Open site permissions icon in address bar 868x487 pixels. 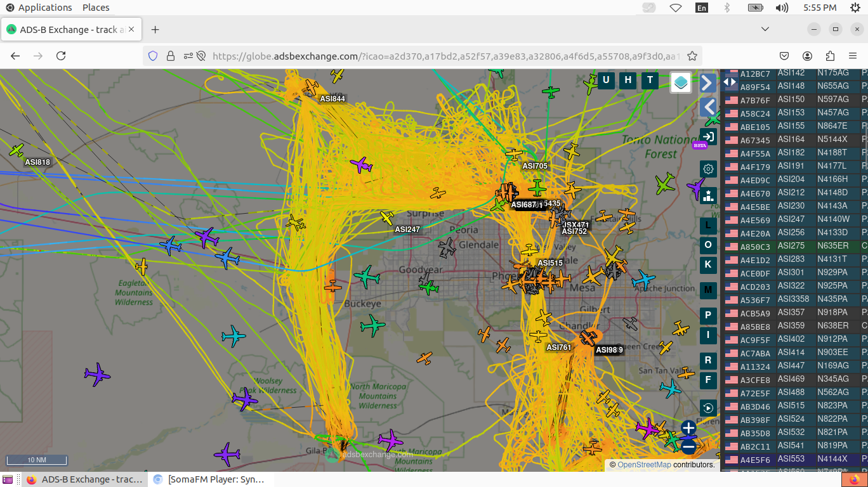(188, 56)
